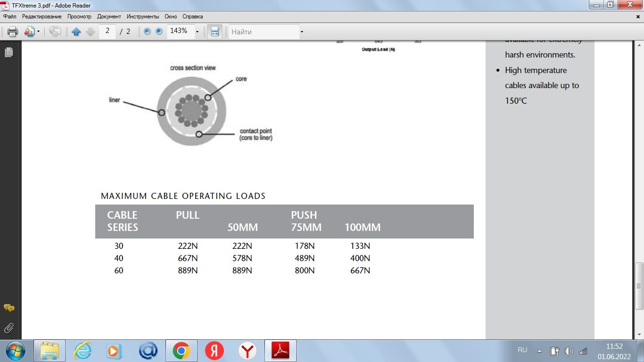Toggle the fit width scrolling mode button
Viewport: 644px width, 362px height.
[215, 32]
